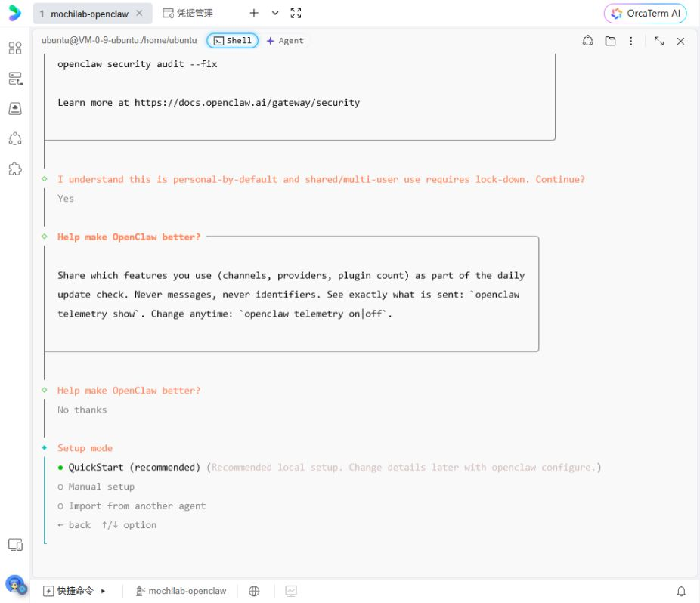This screenshot has width=700, height=603.
Task: Toggle fullscreen using the expand icon
Action: [296, 14]
